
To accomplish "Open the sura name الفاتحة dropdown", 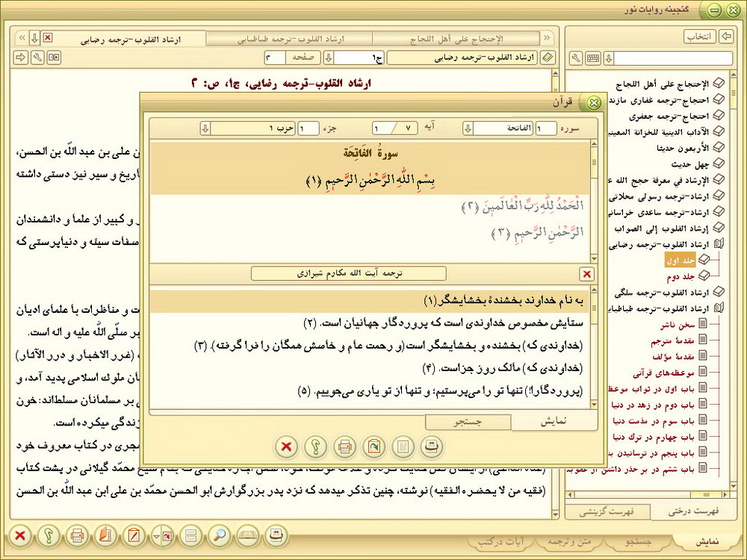I will click(468, 128).
